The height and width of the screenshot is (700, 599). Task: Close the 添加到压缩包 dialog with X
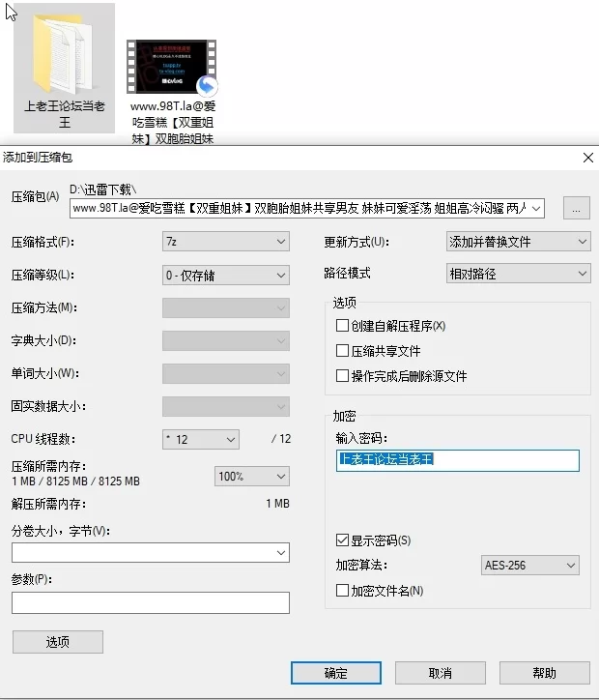coord(587,157)
